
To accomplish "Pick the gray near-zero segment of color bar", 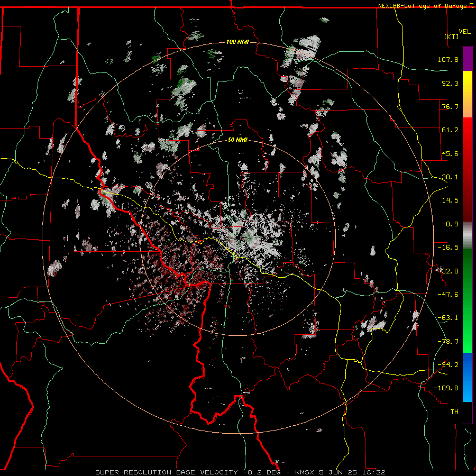I will 467,235.
